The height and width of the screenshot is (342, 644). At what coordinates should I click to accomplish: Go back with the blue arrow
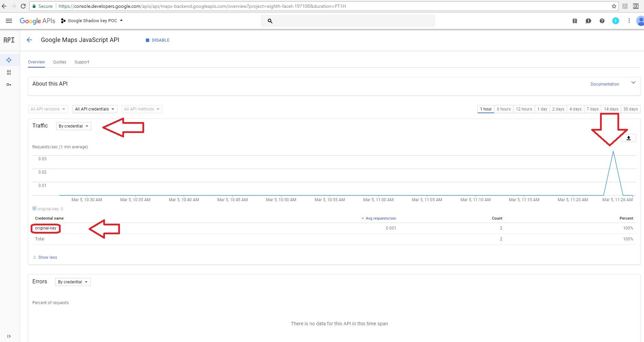(29, 40)
